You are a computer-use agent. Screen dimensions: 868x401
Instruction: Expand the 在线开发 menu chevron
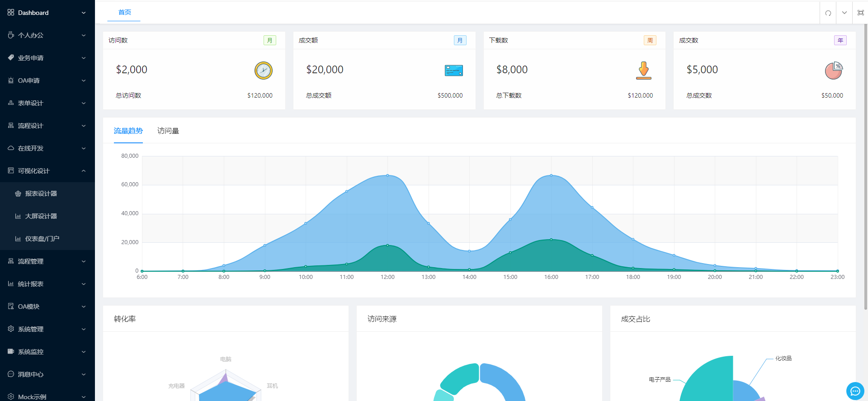(84, 148)
